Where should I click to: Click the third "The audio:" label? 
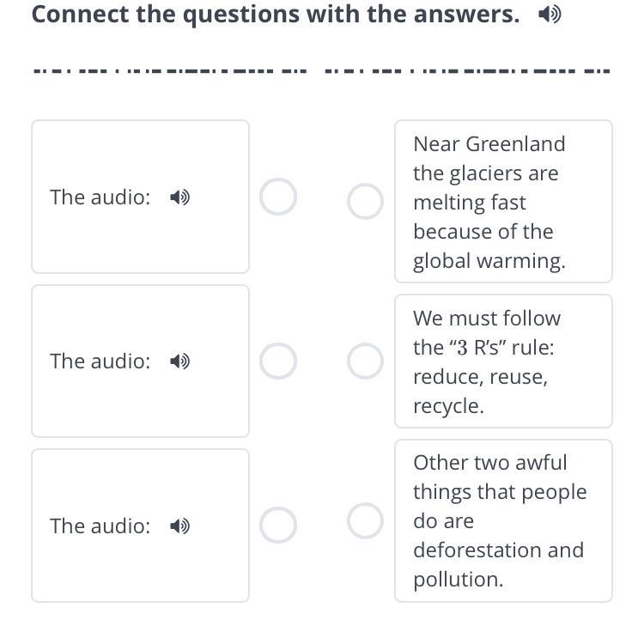[x=100, y=526]
